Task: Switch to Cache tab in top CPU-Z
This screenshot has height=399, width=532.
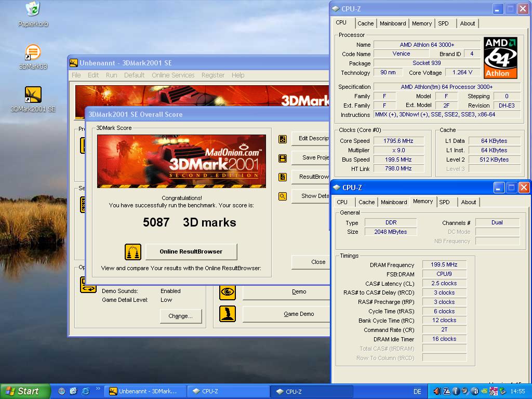Action: [x=365, y=23]
